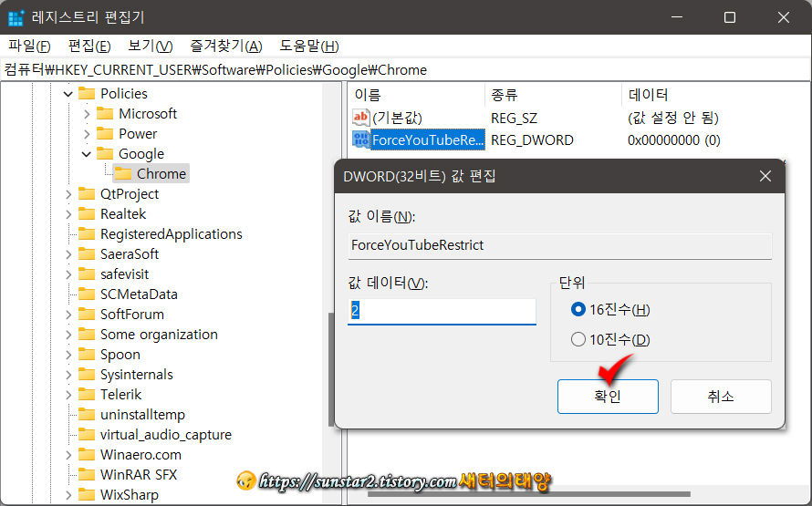Click the Registry Editor app icon in title bar
The width and height of the screenshot is (812, 506).
[x=16, y=17]
